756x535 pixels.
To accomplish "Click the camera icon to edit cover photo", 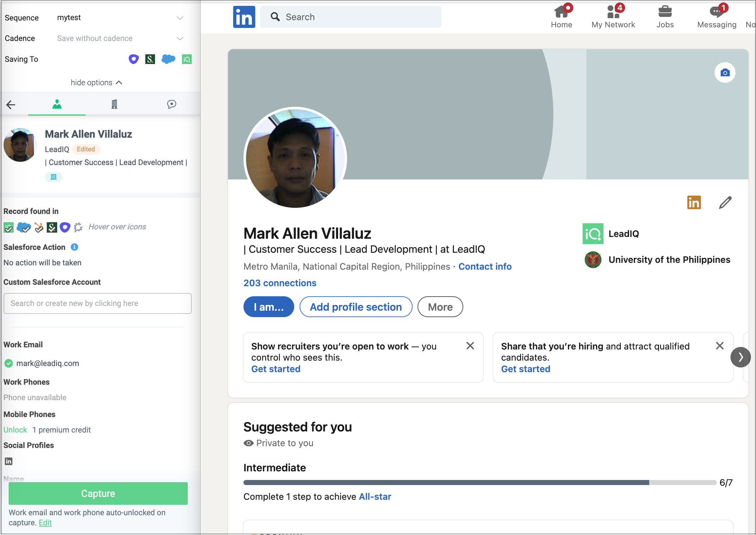I will [x=725, y=73].
